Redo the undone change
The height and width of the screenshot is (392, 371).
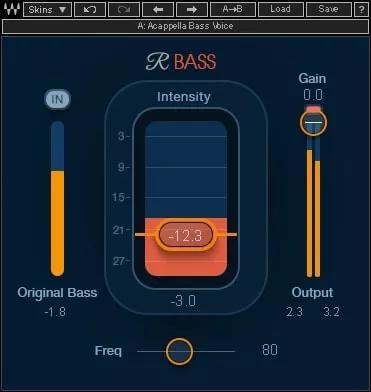pos(124,9)
